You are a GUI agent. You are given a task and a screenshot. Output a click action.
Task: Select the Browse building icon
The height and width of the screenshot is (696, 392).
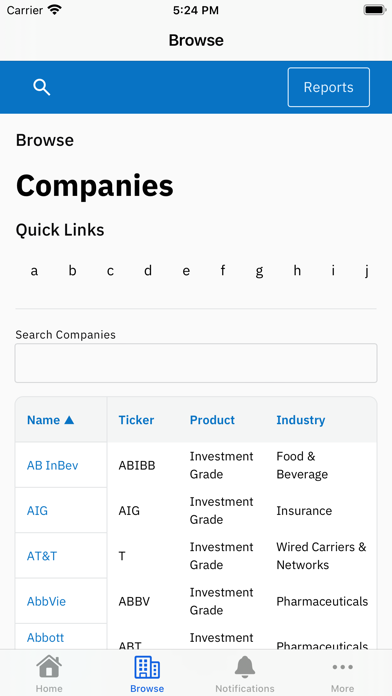147,667
